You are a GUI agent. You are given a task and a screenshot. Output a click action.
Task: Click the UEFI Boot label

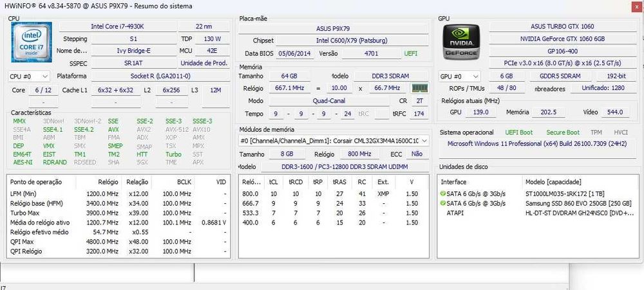click(x=519, y=132)
